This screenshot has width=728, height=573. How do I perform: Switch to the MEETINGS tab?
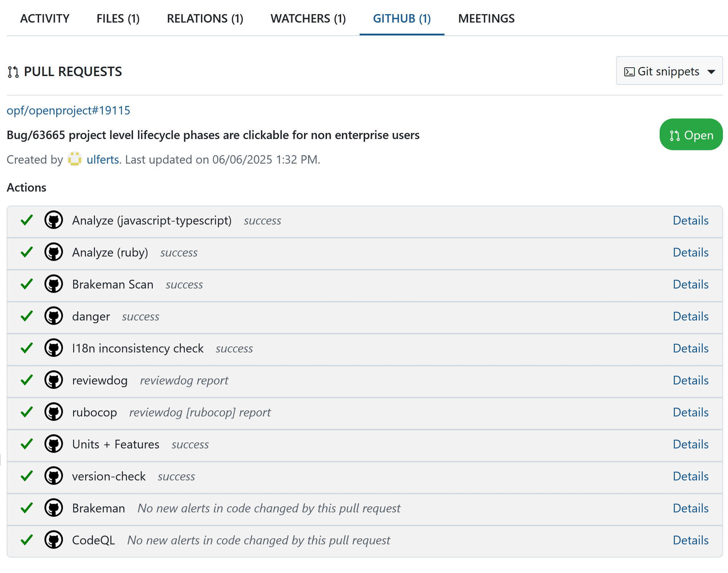coord(487,18)
